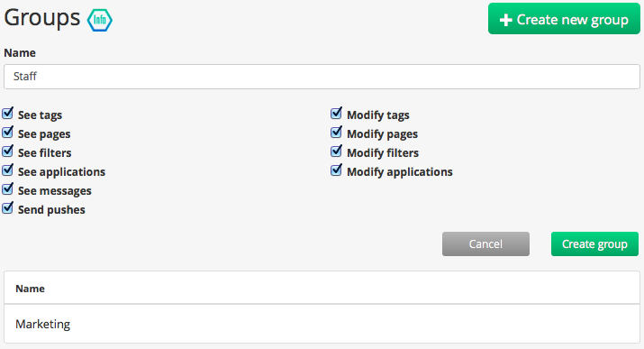Viewport: 644px width, 349px height.
Task: Toggle the See pages checkbox
Action: tap(8, 133)
